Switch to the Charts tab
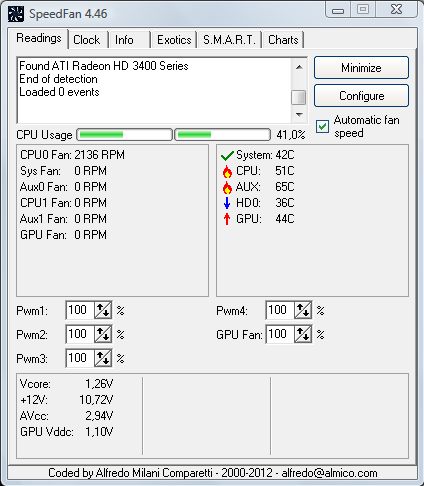 coord(283,40)
